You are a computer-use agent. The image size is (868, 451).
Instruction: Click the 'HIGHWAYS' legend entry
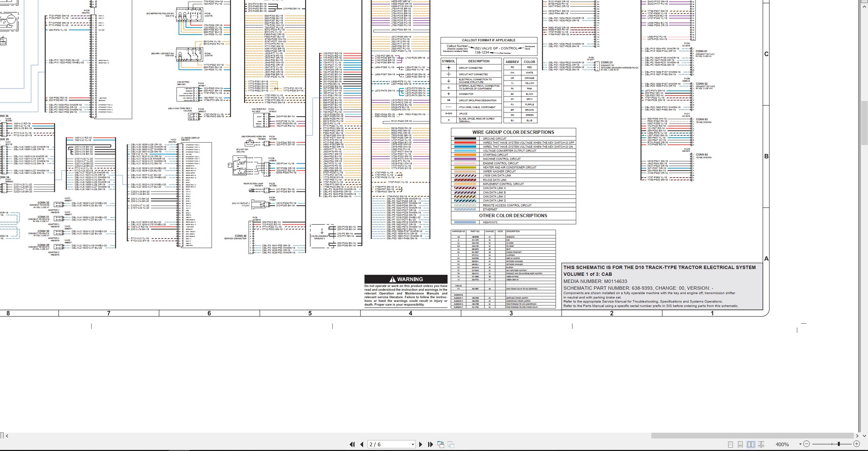click(x=490, y=222)
